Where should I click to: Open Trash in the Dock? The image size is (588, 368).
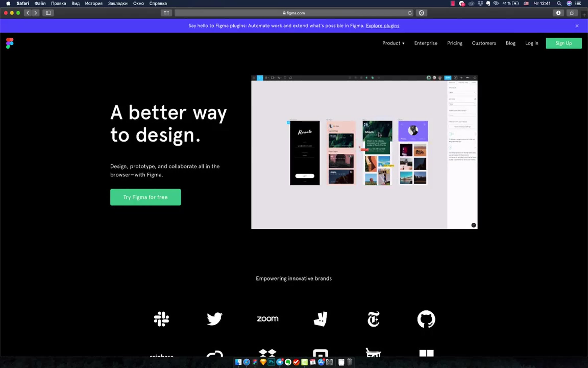pos(350,362)
